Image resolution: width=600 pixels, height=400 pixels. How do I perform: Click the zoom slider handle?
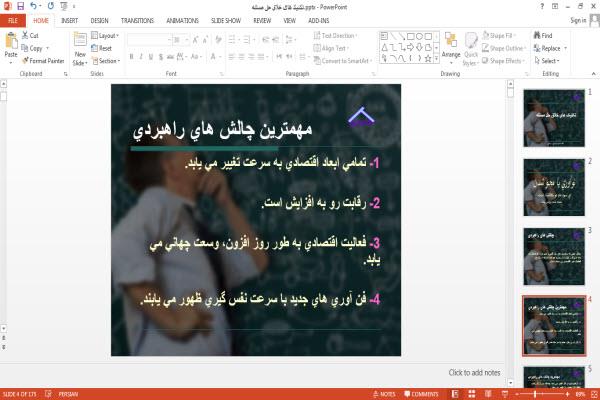point(535,394)
